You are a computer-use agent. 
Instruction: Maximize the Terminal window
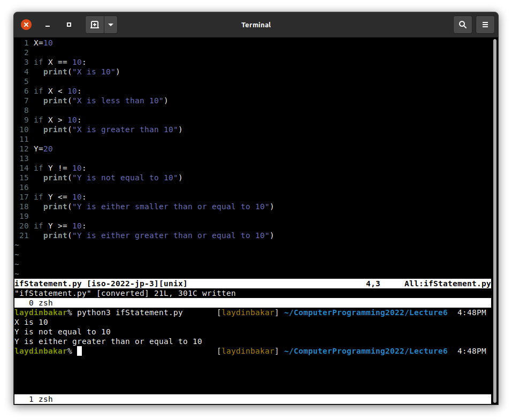click(69, 25)
